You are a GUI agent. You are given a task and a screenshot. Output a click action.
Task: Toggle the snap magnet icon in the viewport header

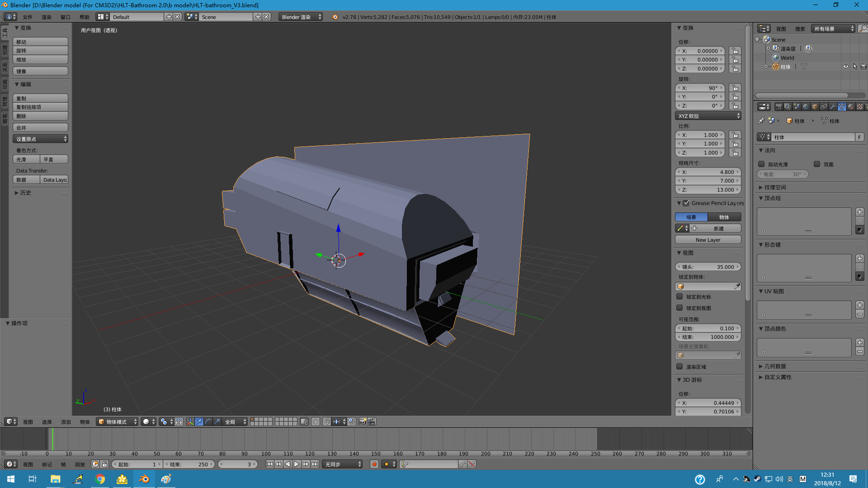pyautogui.click(x=326, y=422)
